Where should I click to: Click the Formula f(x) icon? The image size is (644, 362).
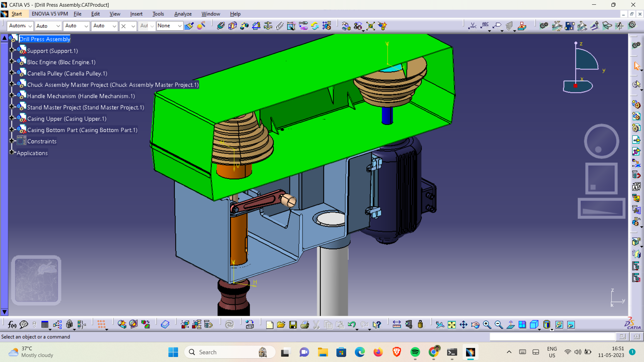pyautogui.click(x=12, y=324)
